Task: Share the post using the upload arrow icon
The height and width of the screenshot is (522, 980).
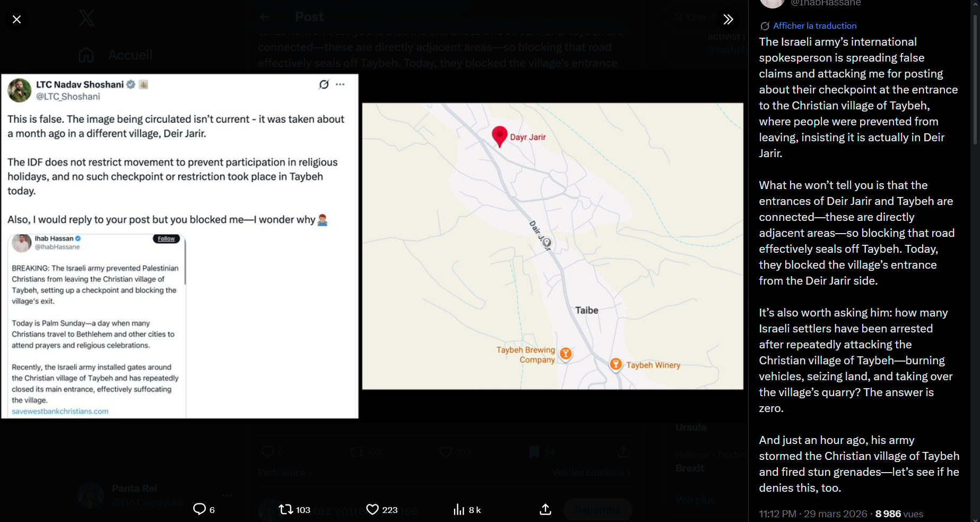Action: pyautogui.click(x=545, y=509)
